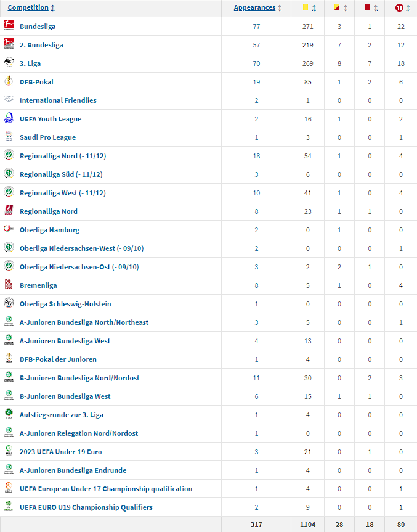The height and width of the screenshot is (532, 417).
Task: Open 2. Bundesliga appearances count 57
Action: tap(256, 45)
